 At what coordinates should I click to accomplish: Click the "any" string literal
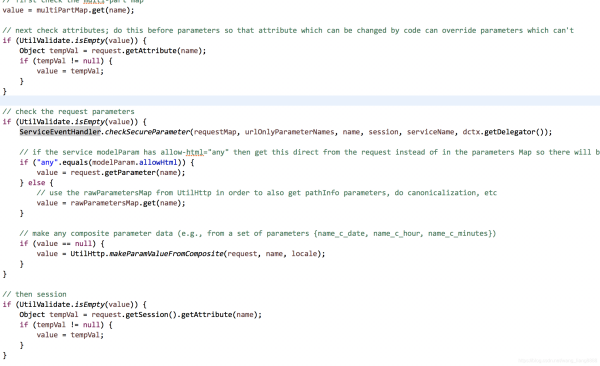(x=47, y=162)
